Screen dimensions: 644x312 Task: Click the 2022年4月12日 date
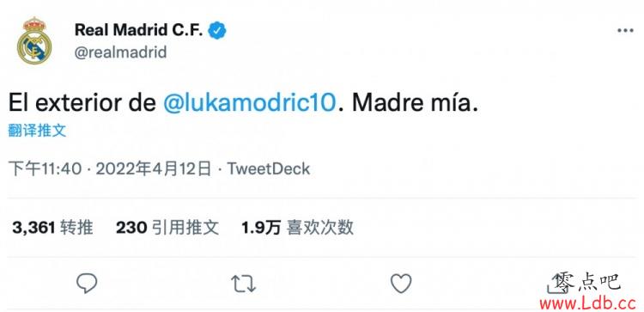(154, 169)
